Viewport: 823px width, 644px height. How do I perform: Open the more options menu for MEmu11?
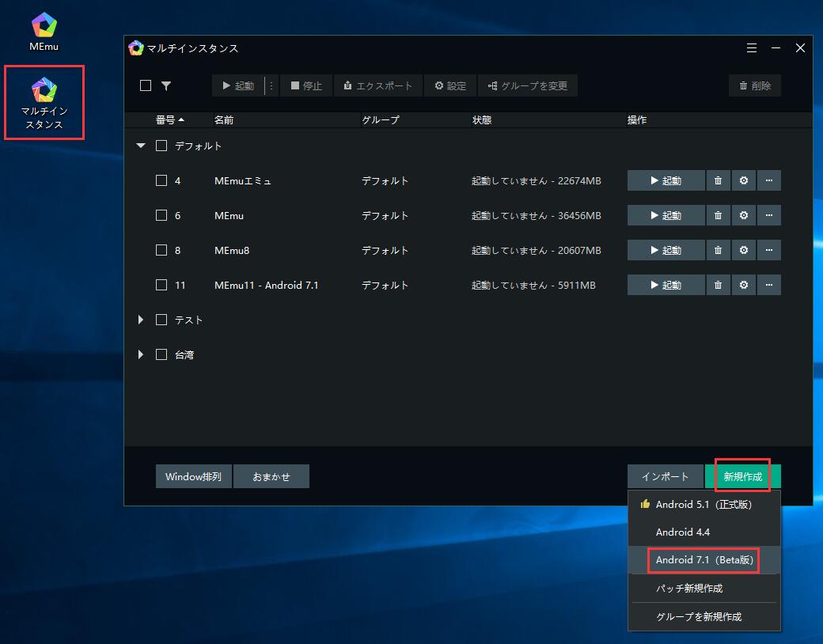(x=768, y=285)
